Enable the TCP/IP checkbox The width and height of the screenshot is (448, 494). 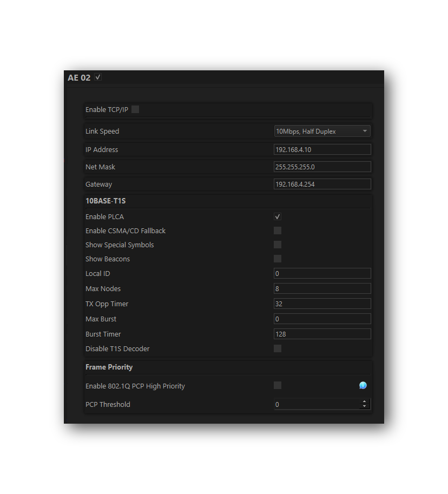click(x=135, y=109)
